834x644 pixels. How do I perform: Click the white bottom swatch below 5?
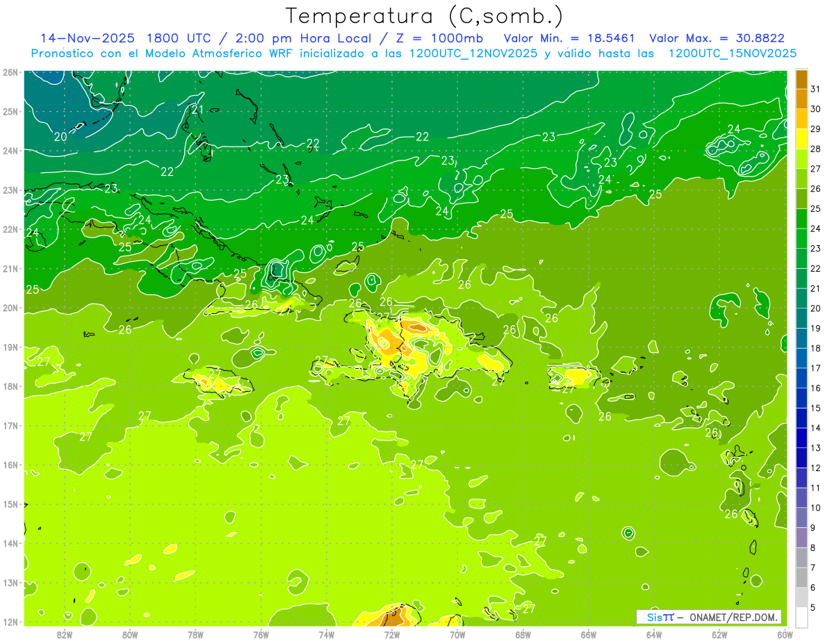point(801,617)
